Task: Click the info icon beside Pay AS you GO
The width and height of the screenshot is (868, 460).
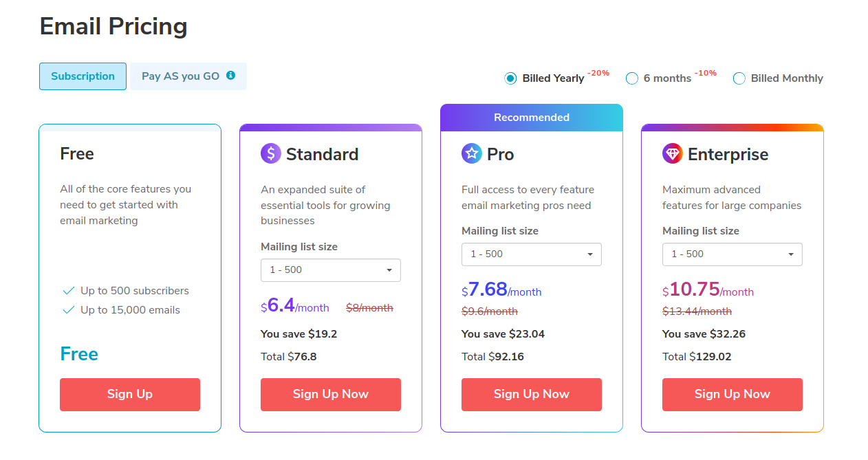Action: [x=231, y=76]
